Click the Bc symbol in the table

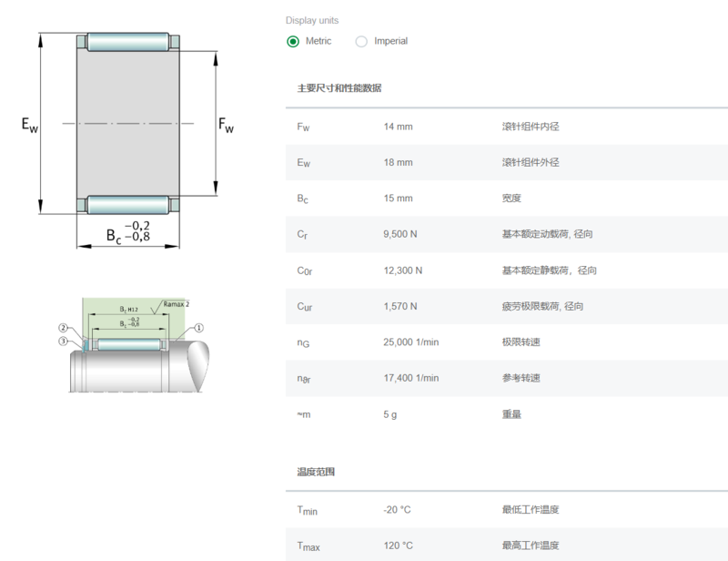click(303, 199)
